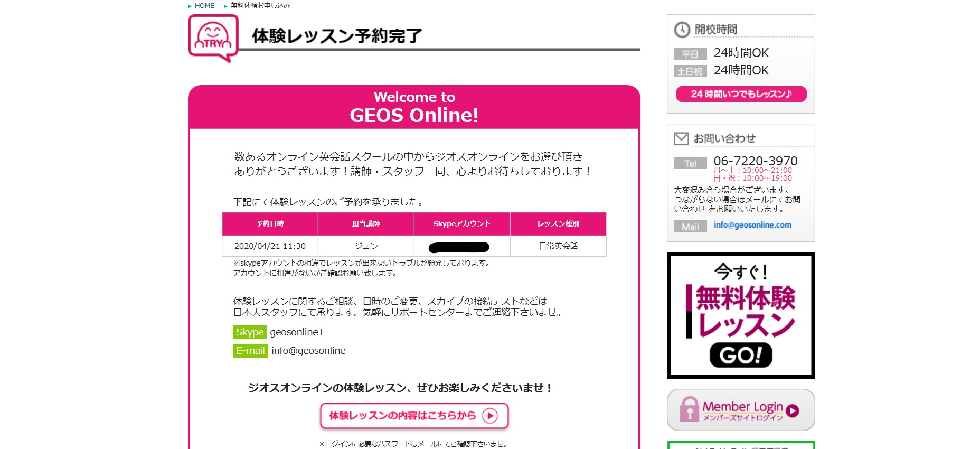This screenshot has height=449, width=980.
Task: Click the HOME breadcrumb link
Action: (x=204, y=6)
